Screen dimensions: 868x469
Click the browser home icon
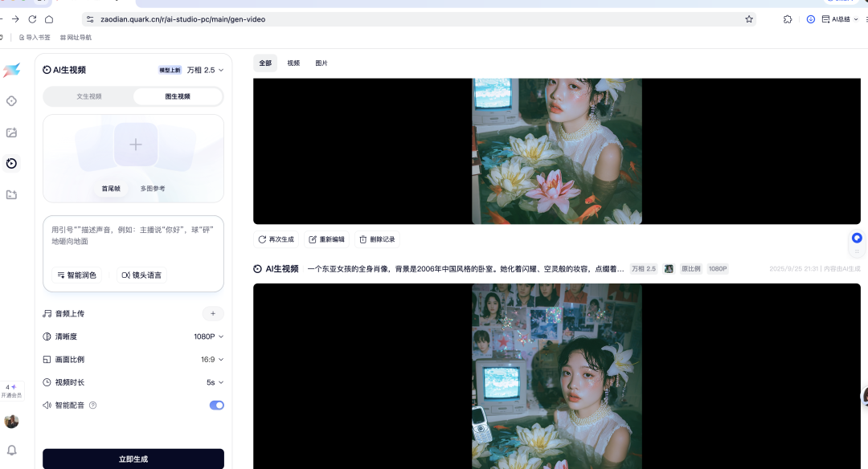[x=49, y=19]
